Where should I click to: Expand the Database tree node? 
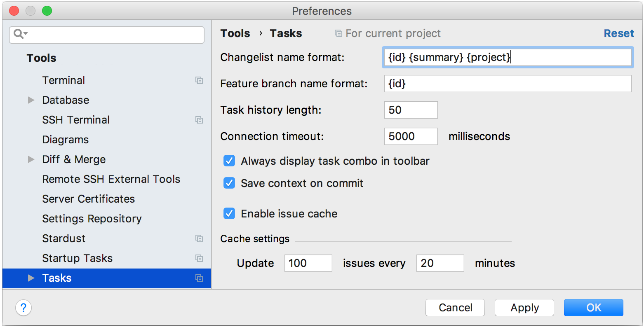31,100
